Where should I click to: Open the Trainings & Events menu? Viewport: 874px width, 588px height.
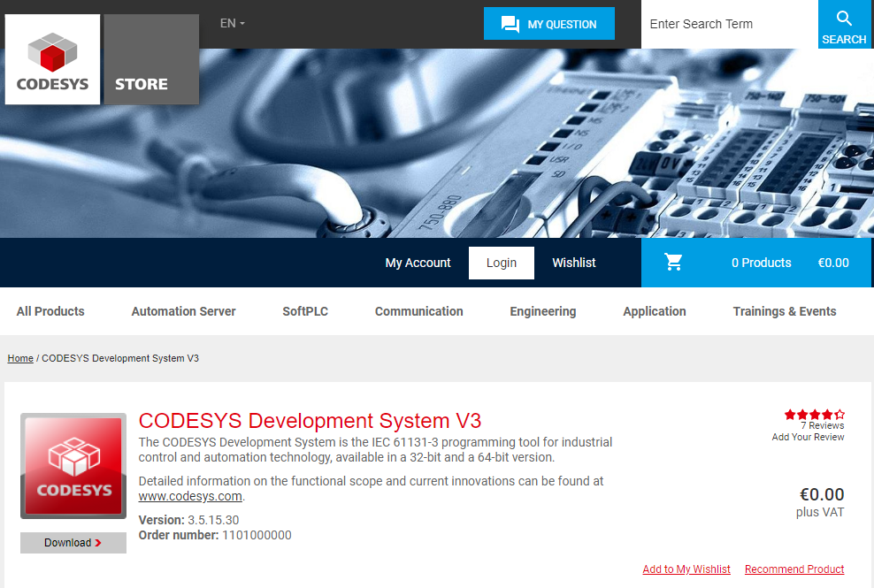785,311
